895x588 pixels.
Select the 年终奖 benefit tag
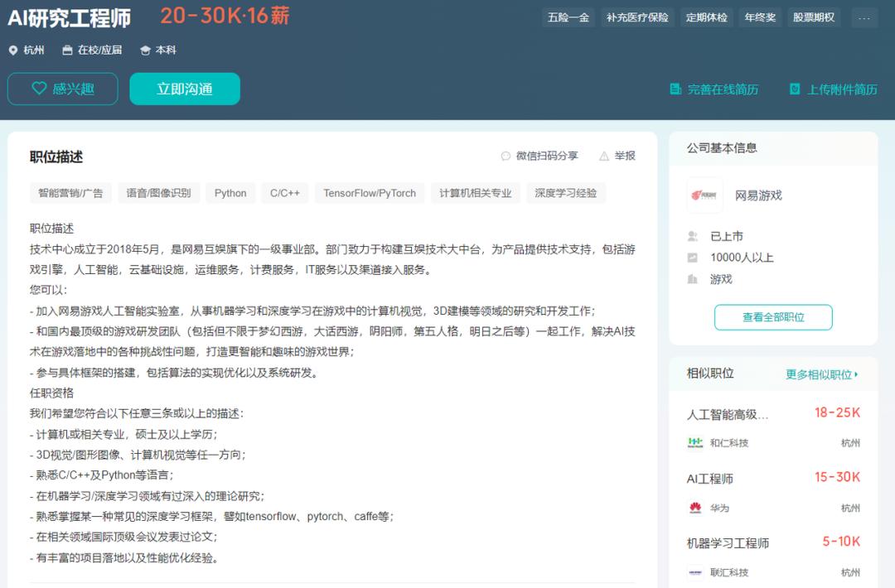tap(760, 17)
